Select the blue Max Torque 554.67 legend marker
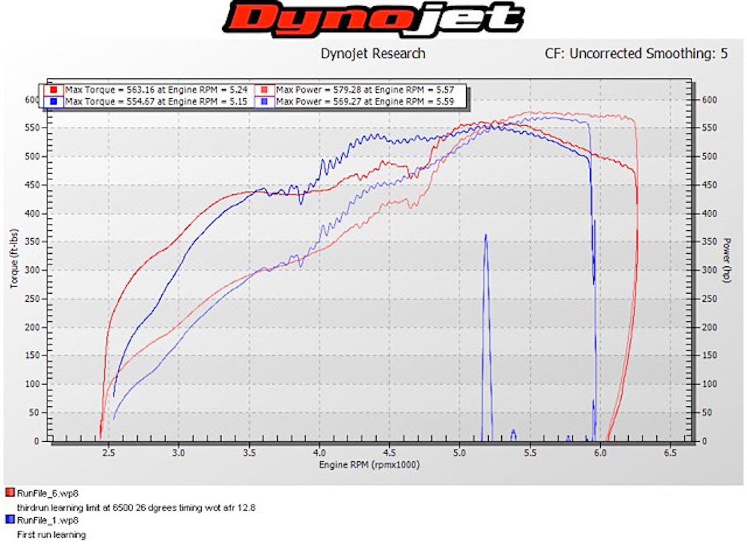The width and height of the screenshot is (747, 560). [55, 101]
